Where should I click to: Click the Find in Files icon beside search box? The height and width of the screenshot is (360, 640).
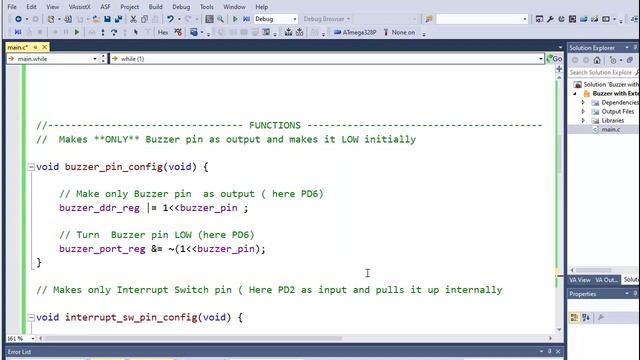point(429,19)
